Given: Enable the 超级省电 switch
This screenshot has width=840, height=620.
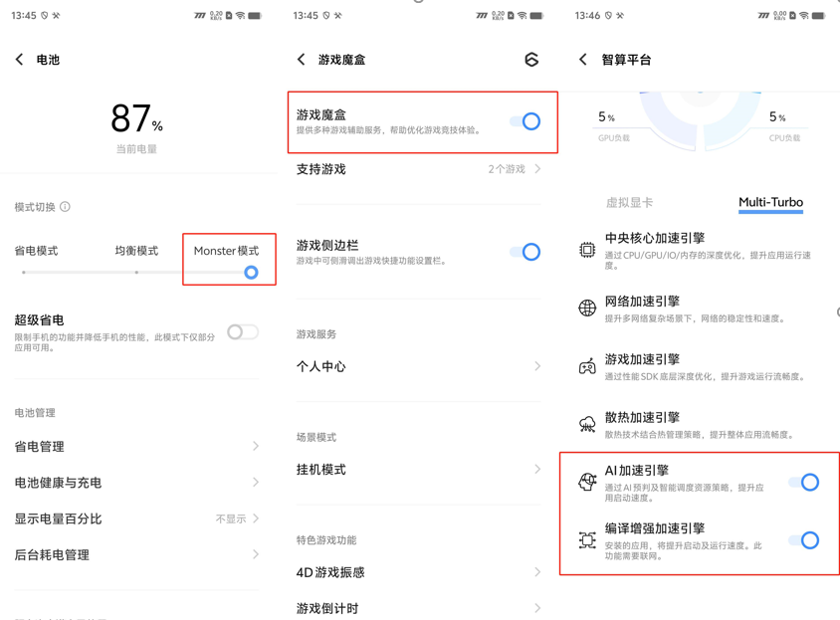Looking at the screenshot, I should (243, 332).
